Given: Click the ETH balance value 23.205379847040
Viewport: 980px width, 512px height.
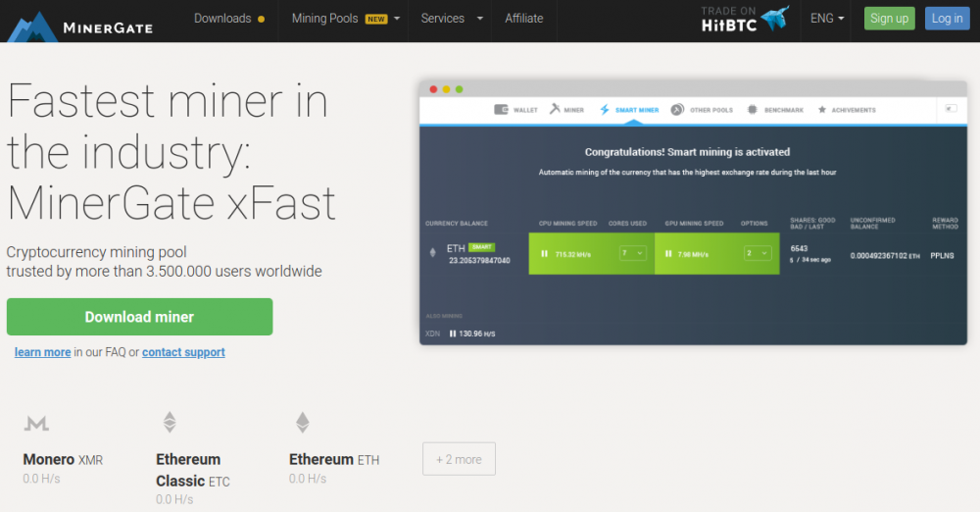Looking at the screenshot, I should 479,260.
